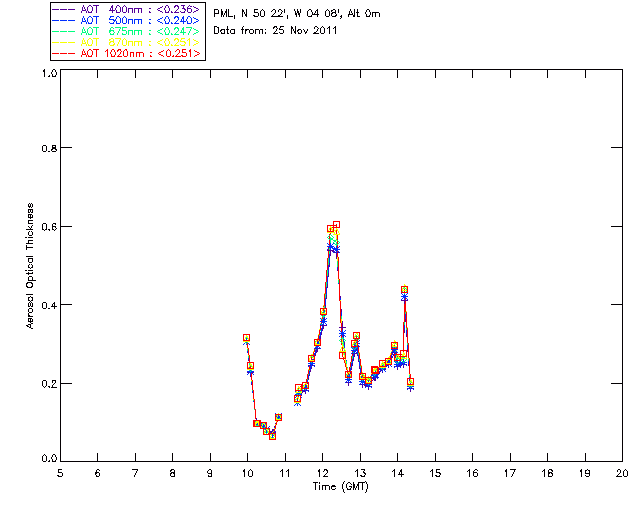Click x-axis tick label 15
This screenshot has height=512, width=640.
(x=435, y=474)
